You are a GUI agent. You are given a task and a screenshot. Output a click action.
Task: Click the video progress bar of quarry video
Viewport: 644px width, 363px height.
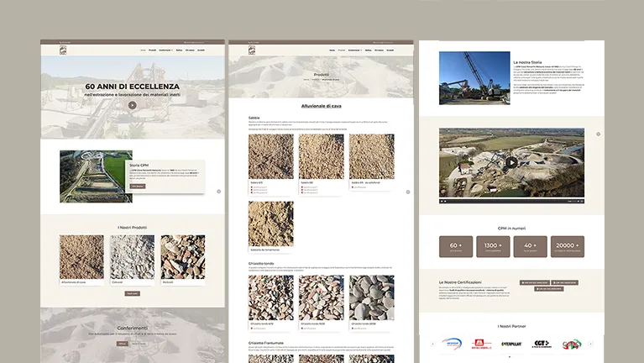(504, 202)
